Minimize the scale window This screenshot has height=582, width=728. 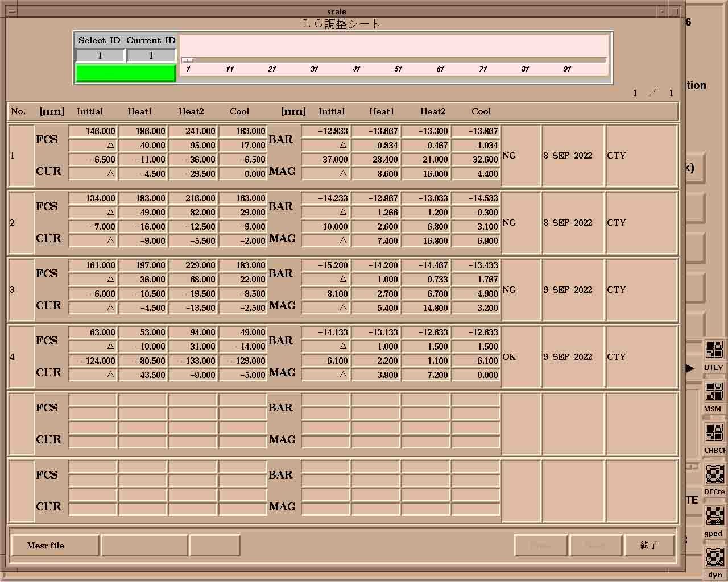[x=662, y=11]
